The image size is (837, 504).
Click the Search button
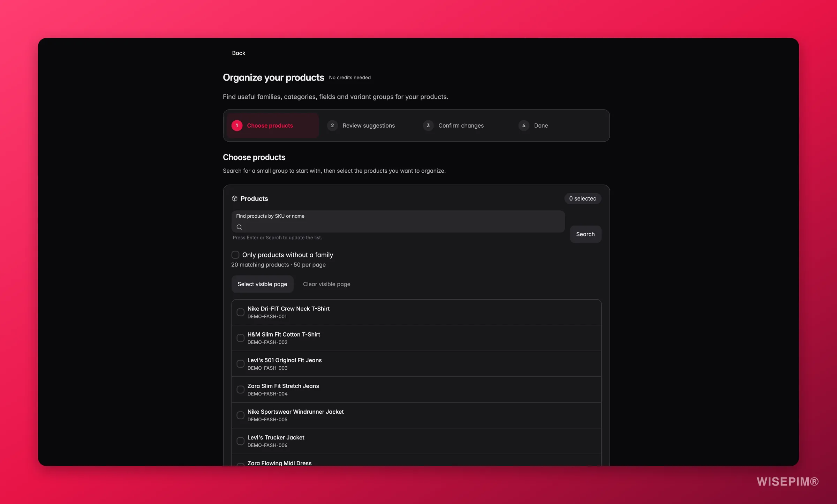[585, 234]
